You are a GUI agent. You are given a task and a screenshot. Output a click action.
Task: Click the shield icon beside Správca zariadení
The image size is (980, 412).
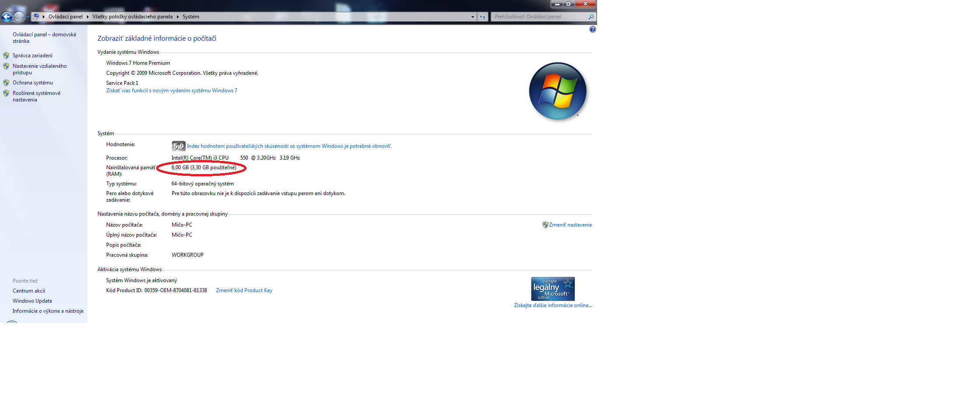click(x=6, y=56)
